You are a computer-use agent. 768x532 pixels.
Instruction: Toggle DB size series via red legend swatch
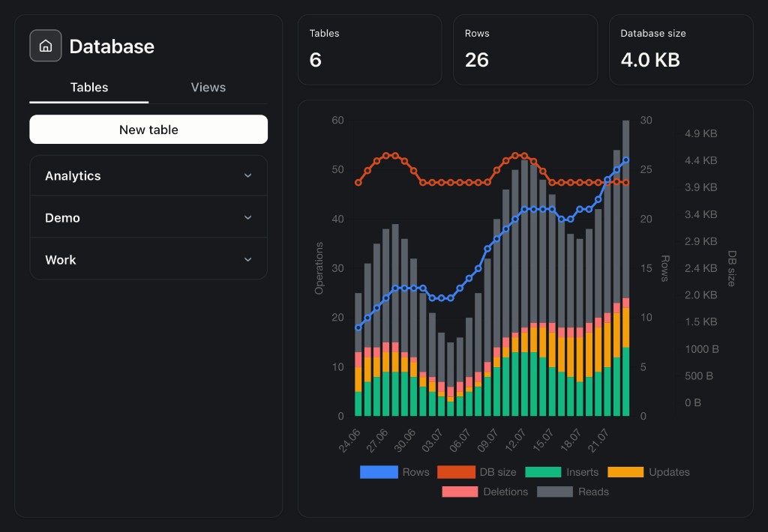456,472
